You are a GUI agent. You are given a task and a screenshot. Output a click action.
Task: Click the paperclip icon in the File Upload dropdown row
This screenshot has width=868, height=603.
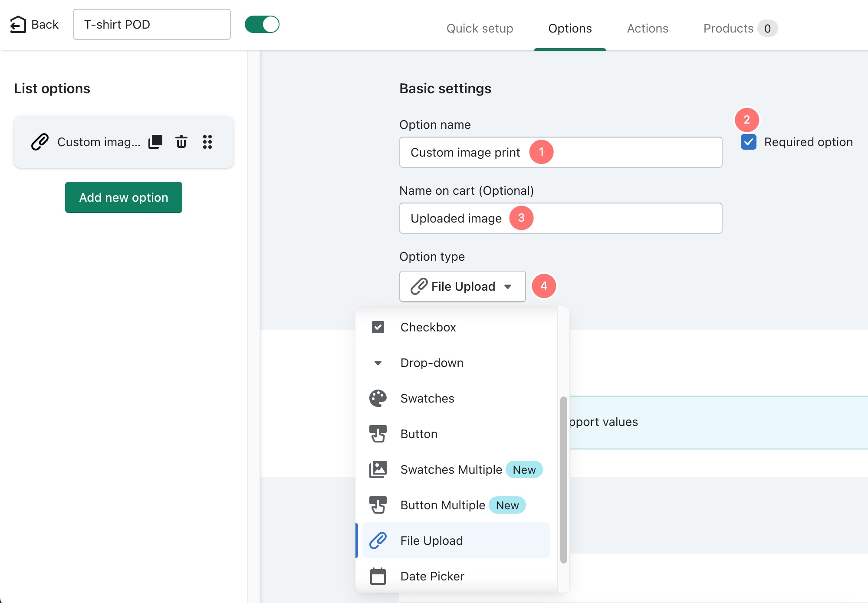click(x=378, y=541)
